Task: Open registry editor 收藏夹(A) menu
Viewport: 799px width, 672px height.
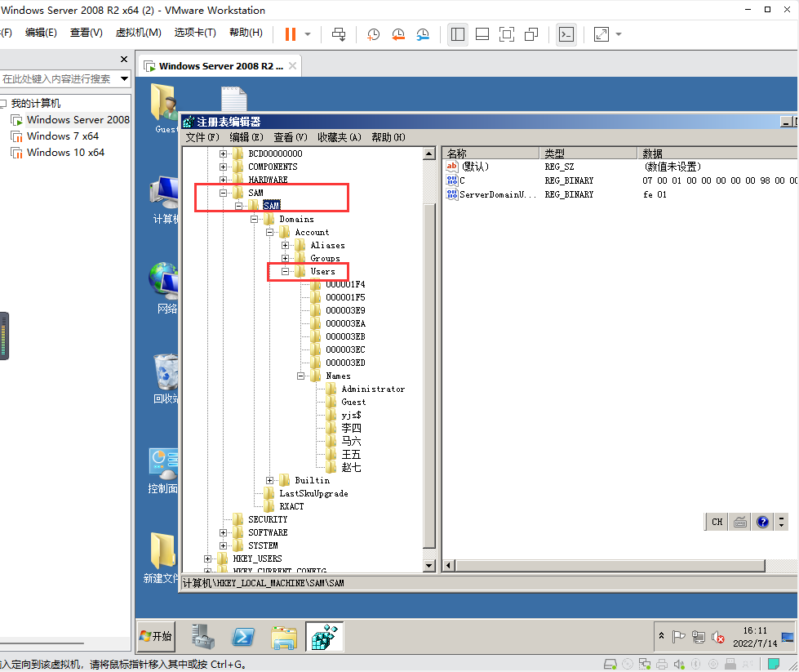Action: (x=340, y=137)
